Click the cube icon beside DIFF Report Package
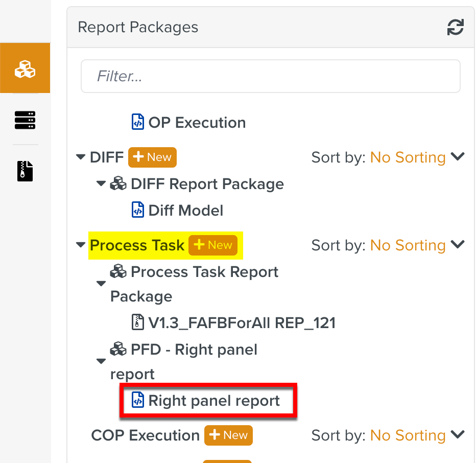 click(118, 183)
